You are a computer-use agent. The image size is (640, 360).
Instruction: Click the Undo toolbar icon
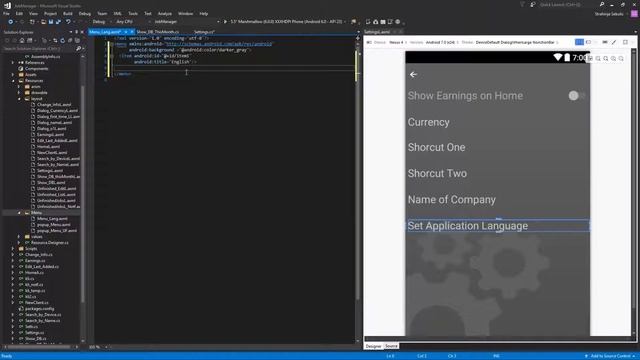point(68,22)
